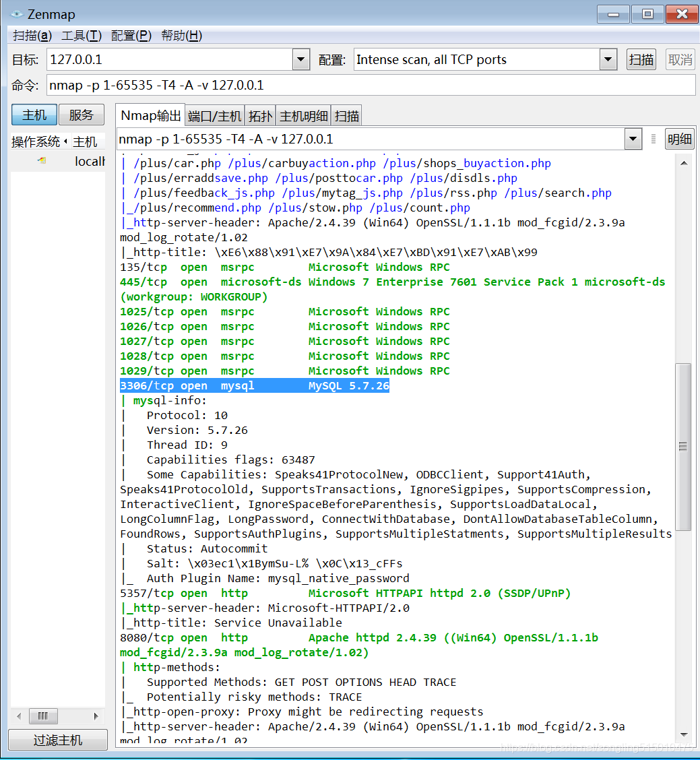Click the 目标 target input field
Screen dimensions: 700x760
(x=170, y=59)
